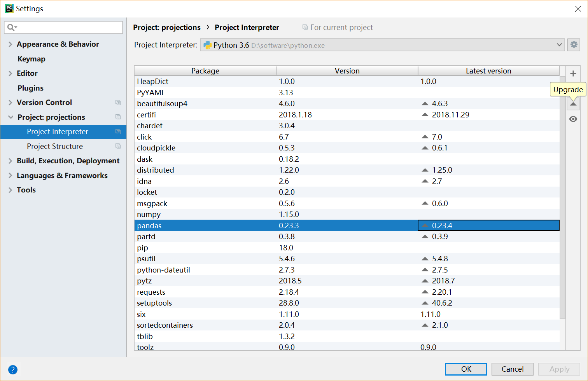This screenshot has height=381, width=588.
Task: Toggle show early releases eye icon
Action: [x=573, y=119]
